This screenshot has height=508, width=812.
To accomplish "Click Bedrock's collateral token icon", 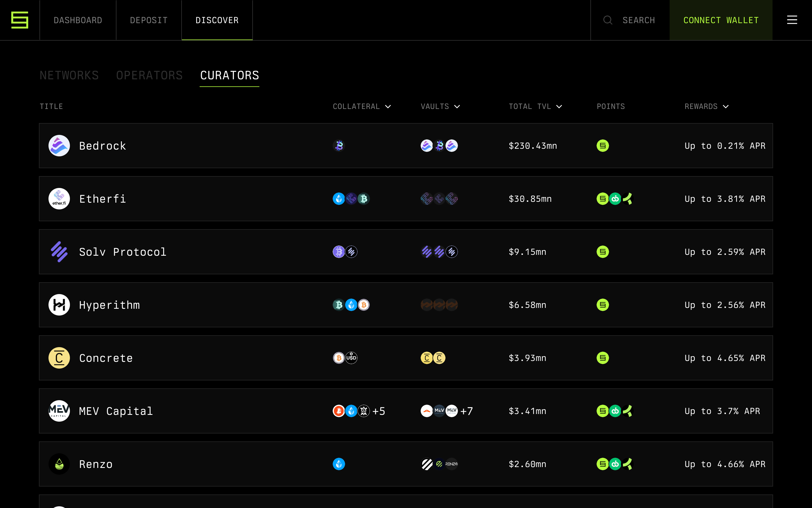I will coord(339,145).
